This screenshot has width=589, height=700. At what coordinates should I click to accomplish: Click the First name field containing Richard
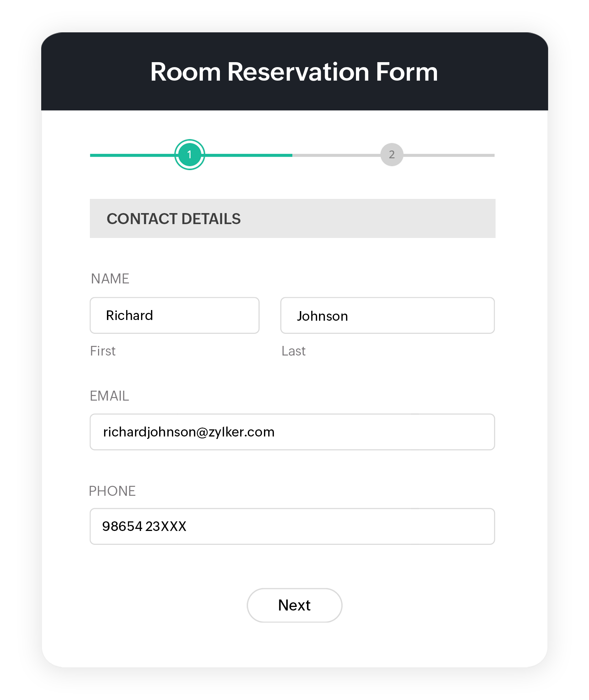point(174,315)
